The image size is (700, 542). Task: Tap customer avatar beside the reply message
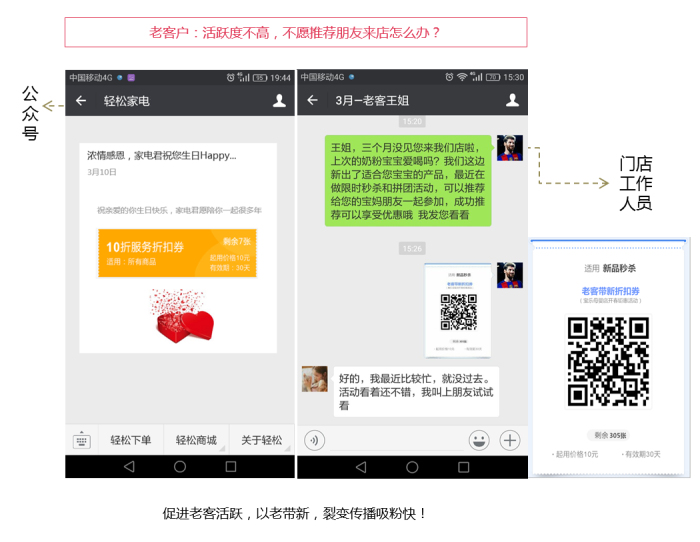point(315,379)
